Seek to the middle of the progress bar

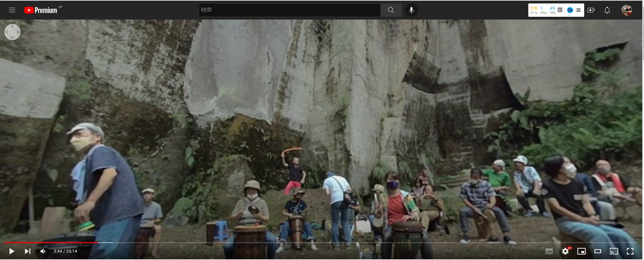click(321, 242)
